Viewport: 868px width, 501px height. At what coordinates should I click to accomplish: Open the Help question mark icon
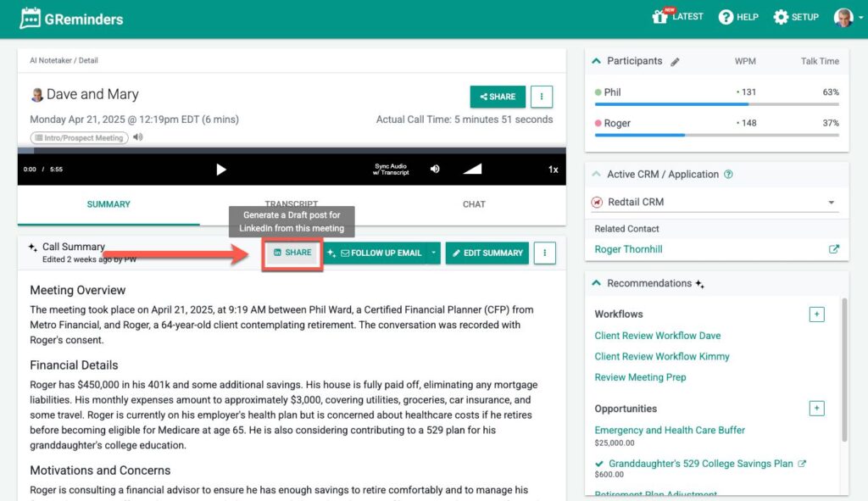(x=726, y=17)
